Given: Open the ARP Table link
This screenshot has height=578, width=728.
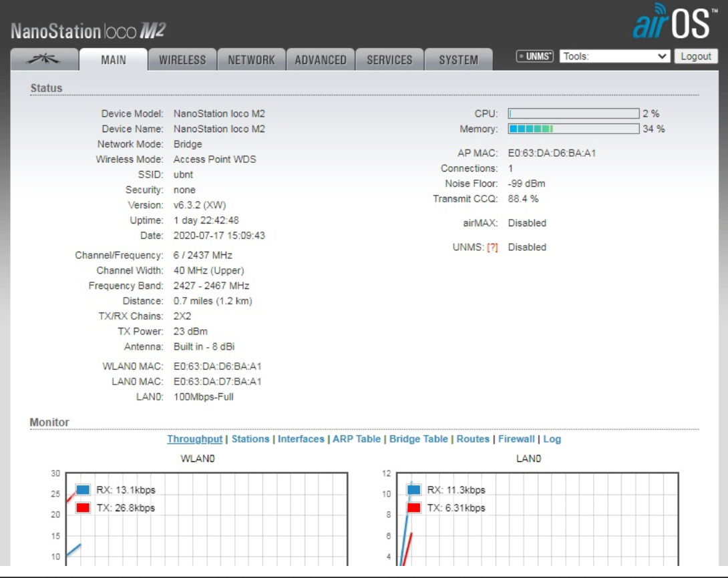Looking at the screenshot, I should (x=357, y=439).
